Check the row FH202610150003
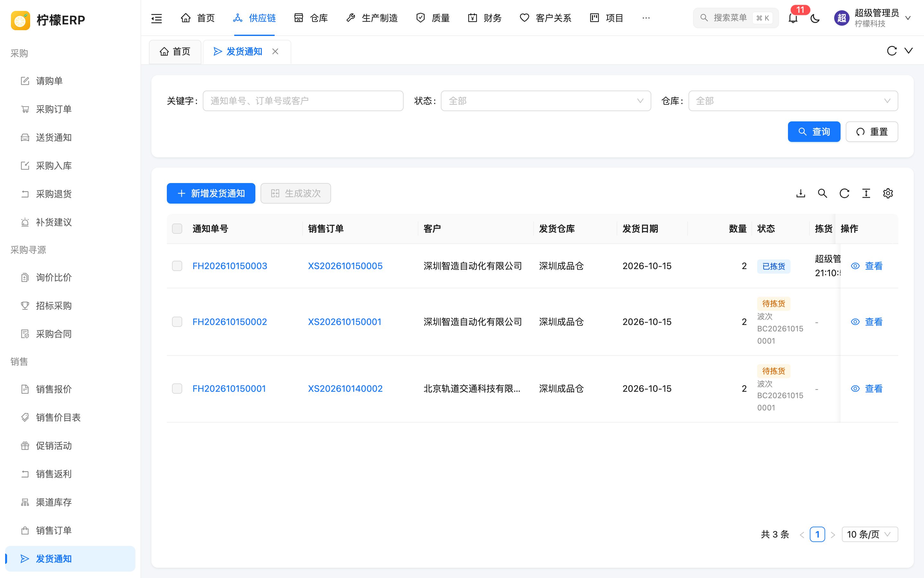Viewport: 924px width, 578px height. coord(177,266)
